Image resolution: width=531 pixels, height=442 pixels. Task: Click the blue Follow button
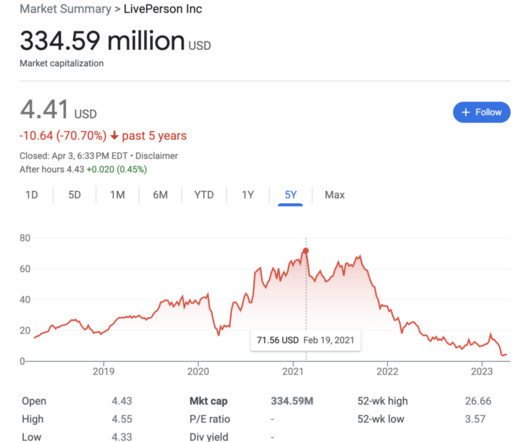point(481,112)
